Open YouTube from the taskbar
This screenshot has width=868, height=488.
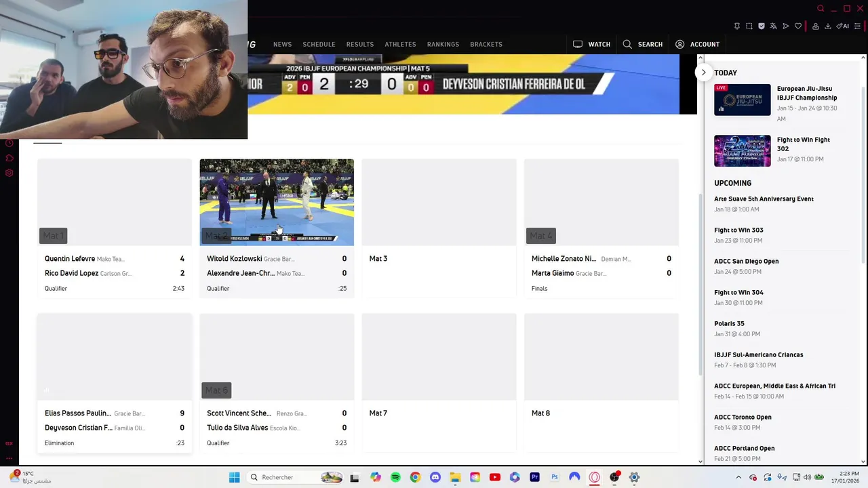495,477
